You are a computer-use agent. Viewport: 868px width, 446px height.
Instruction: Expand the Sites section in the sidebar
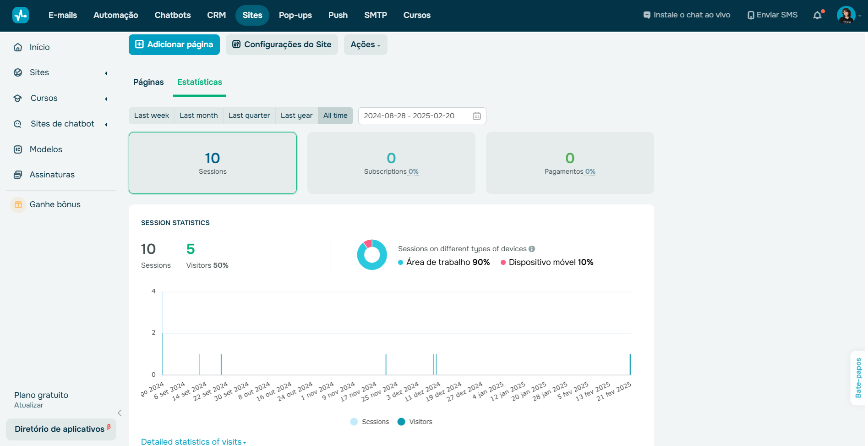(106, 72)
